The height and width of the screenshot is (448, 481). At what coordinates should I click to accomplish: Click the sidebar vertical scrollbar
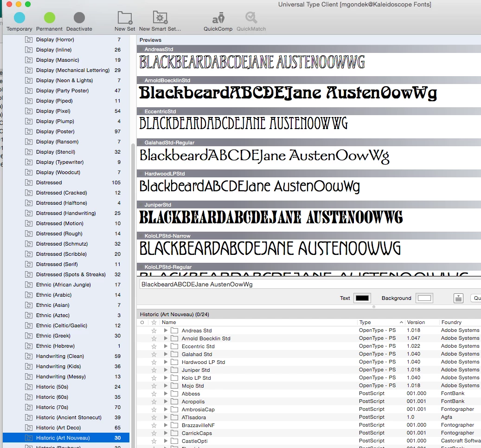tap(133, 295)
